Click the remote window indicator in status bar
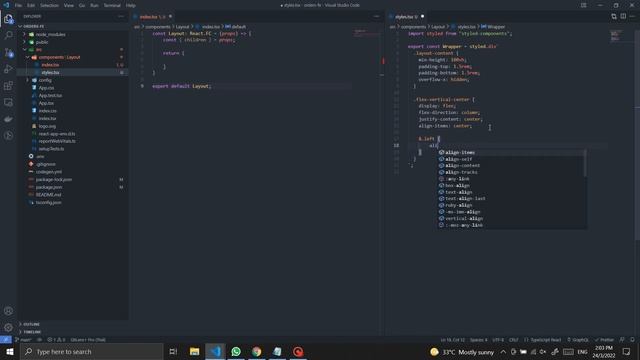Image resolution: width=640 pixels, height=360 pixels. point(6,340)
